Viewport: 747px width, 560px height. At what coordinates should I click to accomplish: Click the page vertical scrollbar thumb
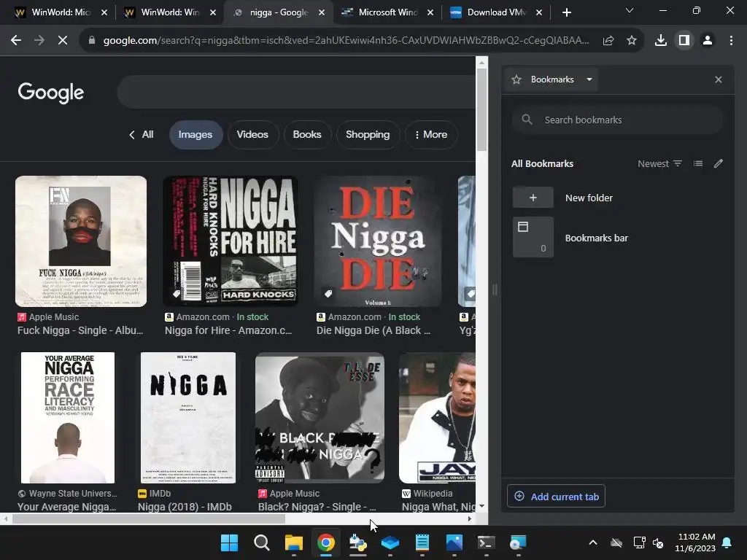coord(481,109)
